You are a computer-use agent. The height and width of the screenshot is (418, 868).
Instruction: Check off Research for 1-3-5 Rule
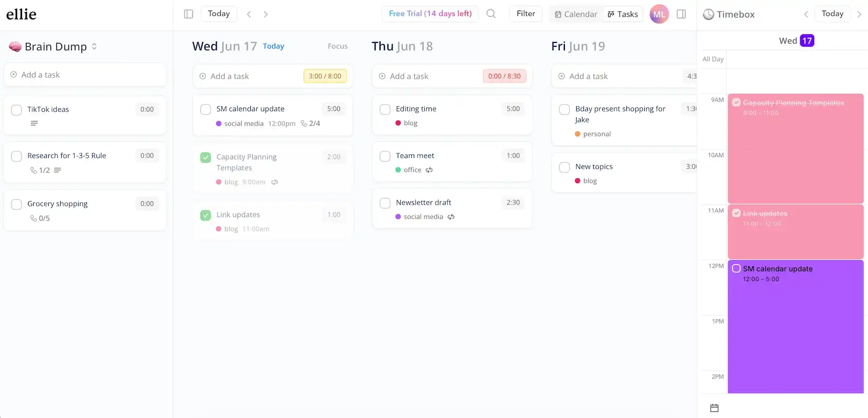pyautogui.click(x=16, y=156)
